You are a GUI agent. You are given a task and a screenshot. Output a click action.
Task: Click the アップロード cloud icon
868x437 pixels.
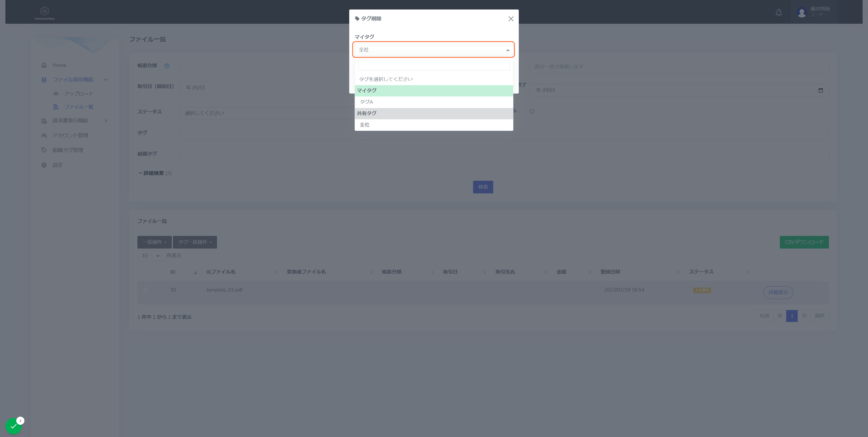[x=56, y=94]
